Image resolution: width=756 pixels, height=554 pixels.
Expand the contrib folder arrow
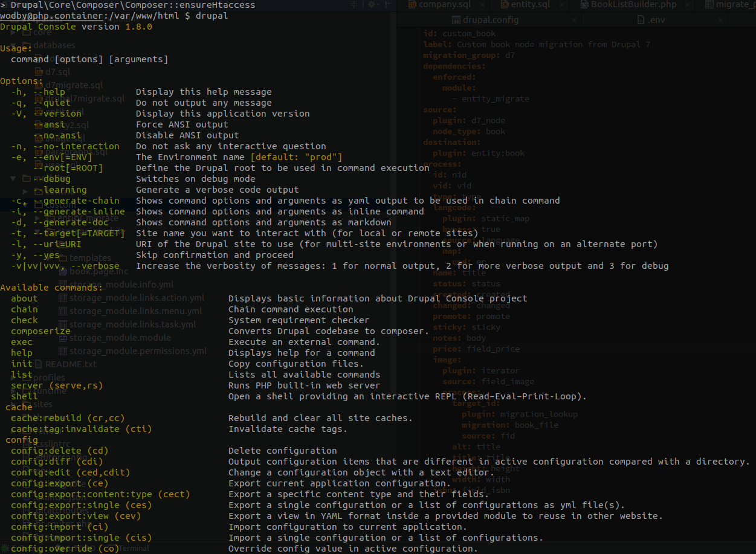pyautogui.click(x=26, y=192)
